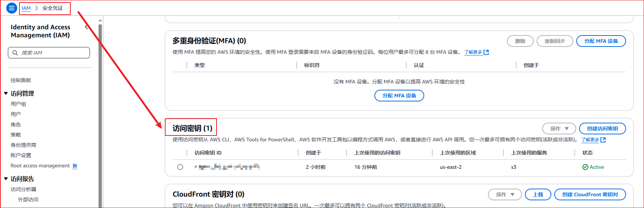
Task: Open the hamburger navigation menu
Action: point(12,8)
